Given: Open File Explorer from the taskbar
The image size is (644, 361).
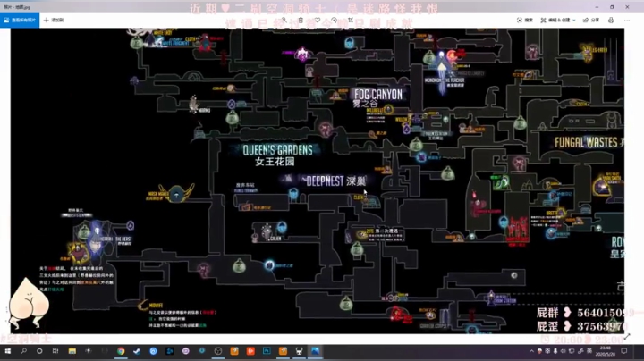Looking at the screenshot, I should pyautogui.click(x=72, y=351).
